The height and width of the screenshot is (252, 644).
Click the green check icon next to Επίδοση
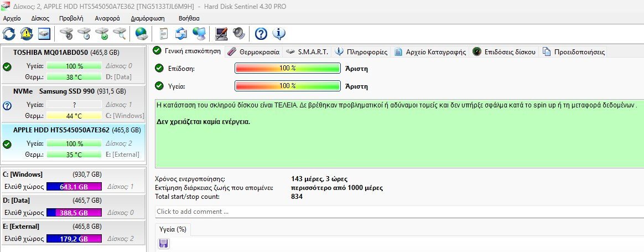[x=159, y=68]
